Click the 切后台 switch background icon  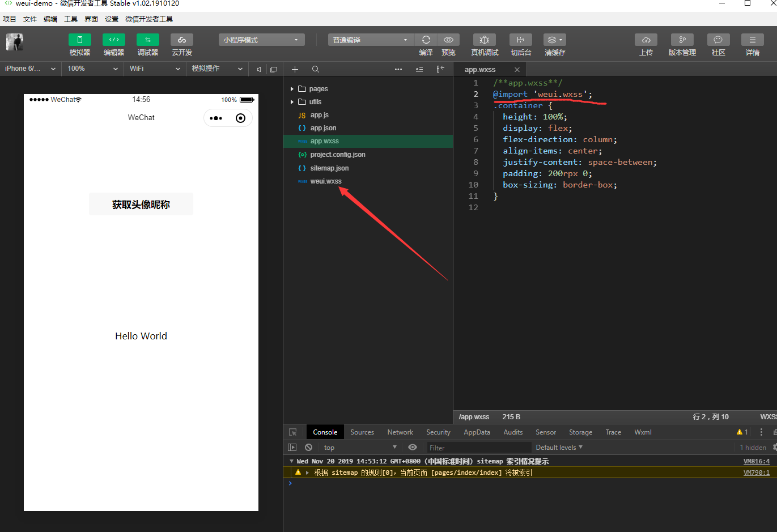[x=521, y=40]
